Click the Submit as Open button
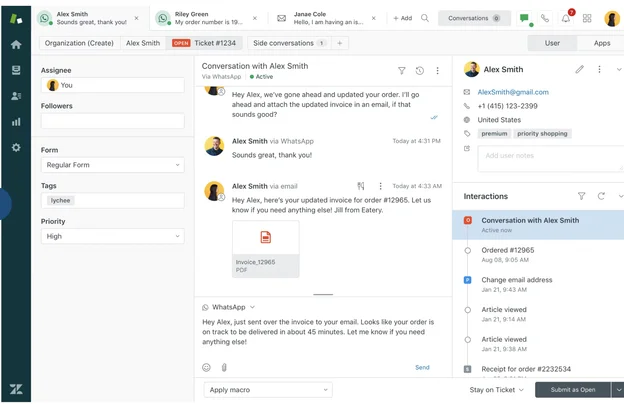Screen dimensions: 624x404 [573, 390]
